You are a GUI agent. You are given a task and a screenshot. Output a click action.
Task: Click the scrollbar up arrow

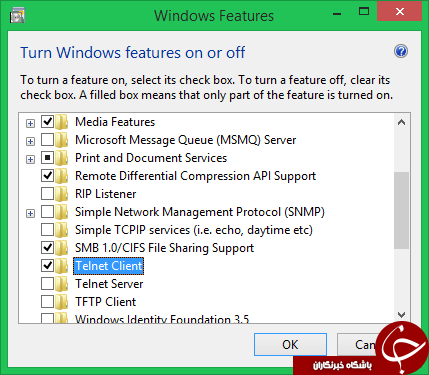click(401, 122)
